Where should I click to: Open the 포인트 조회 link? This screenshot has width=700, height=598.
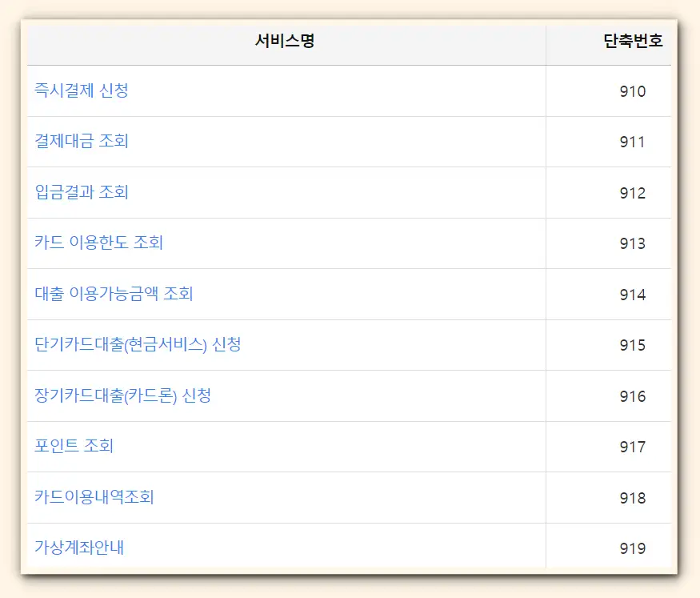74,446
